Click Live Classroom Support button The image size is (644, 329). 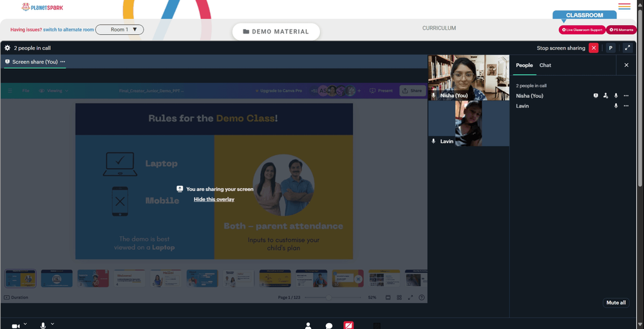[x=582, y=30]
